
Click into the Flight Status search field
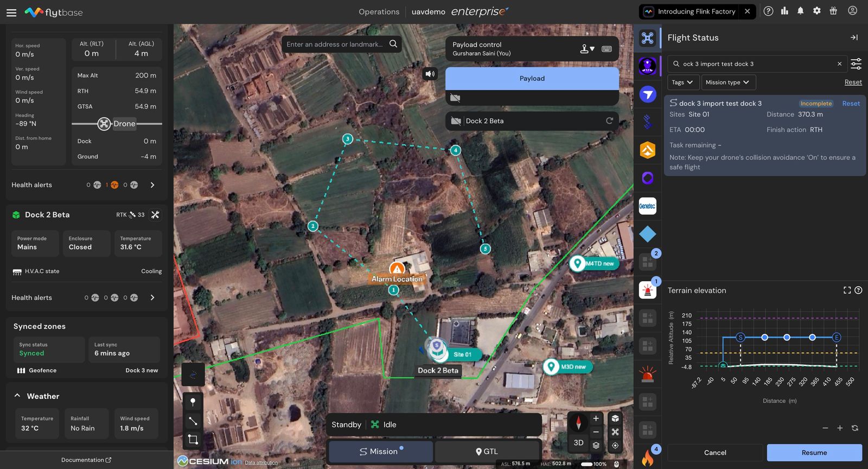click(757, 64)
